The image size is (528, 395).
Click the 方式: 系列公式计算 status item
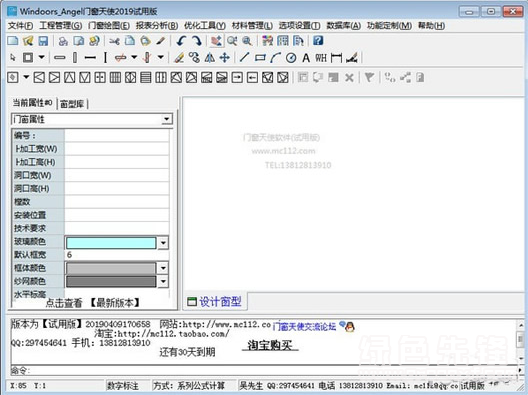[x=189, y=386]
